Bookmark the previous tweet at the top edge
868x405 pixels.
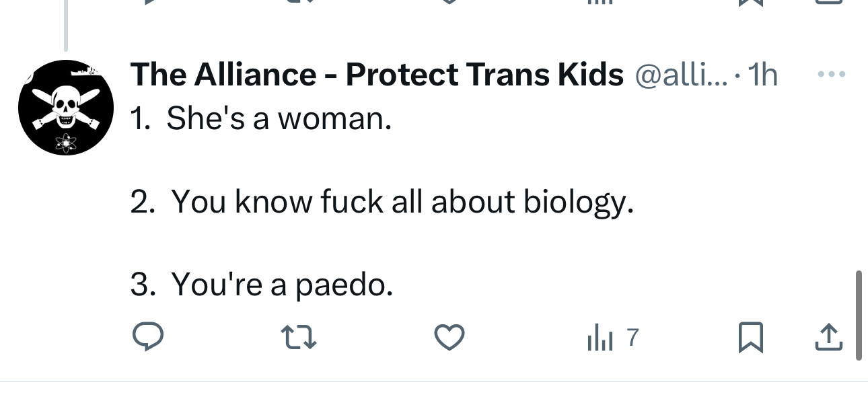tap(750, 2)
